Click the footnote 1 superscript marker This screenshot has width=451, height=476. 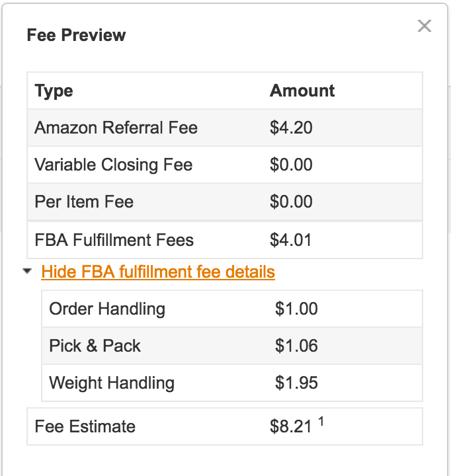click(321, 422)
